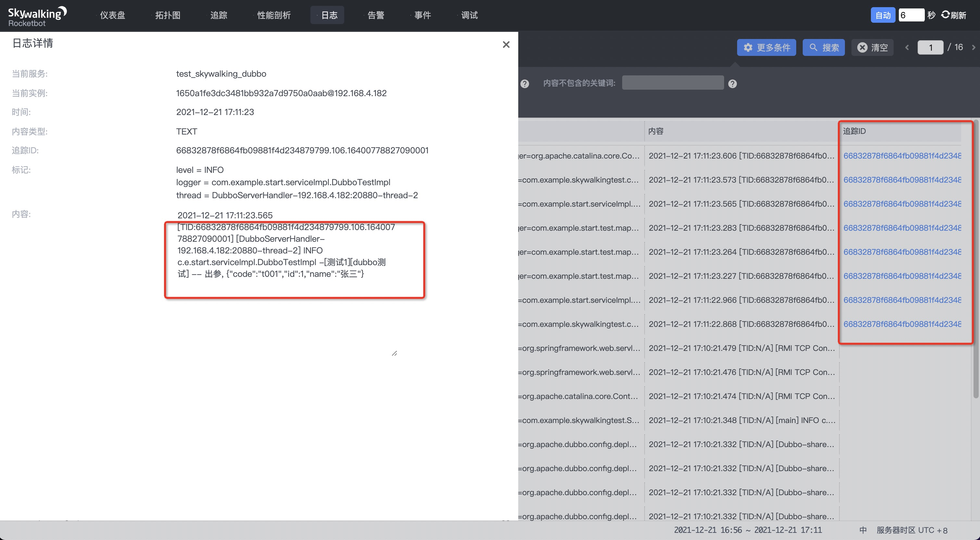
Task: Select the 日志 log tab
Action: [x=327, y=15]
